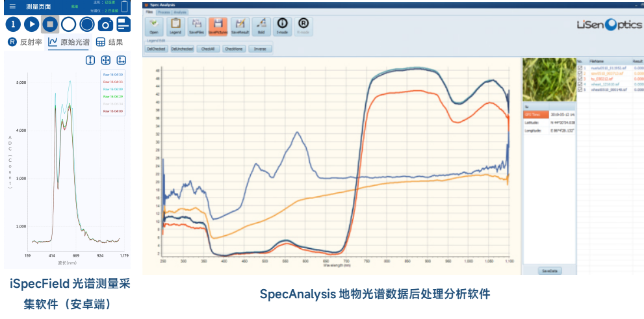Click the Spec Analysis window app icon
The height and width of the screenshot is (319, 644).
click(x=147, y=5)
